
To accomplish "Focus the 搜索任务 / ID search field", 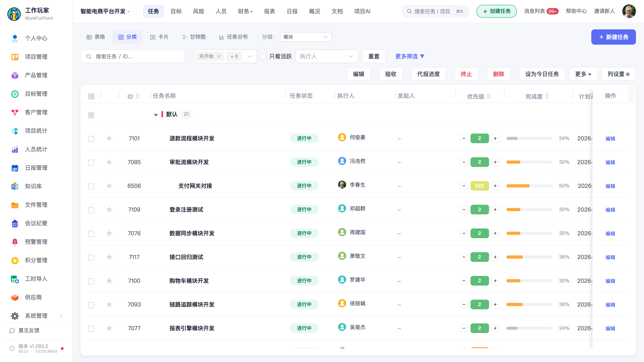I will click(133, 56).
